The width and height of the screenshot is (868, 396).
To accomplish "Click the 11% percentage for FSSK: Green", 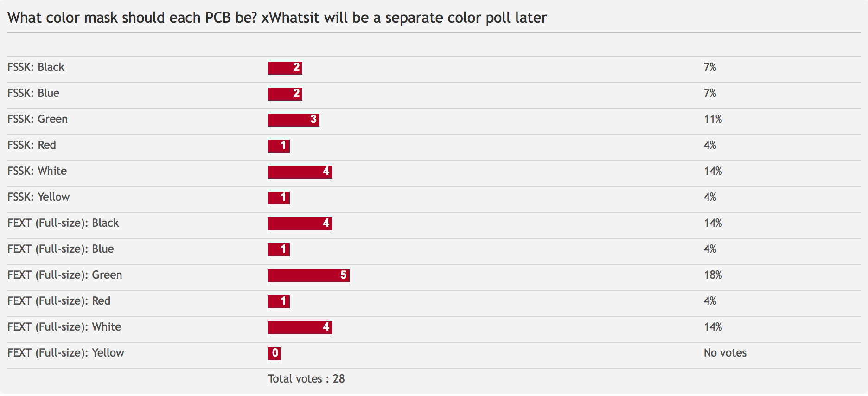I will [x=713, y=119].
